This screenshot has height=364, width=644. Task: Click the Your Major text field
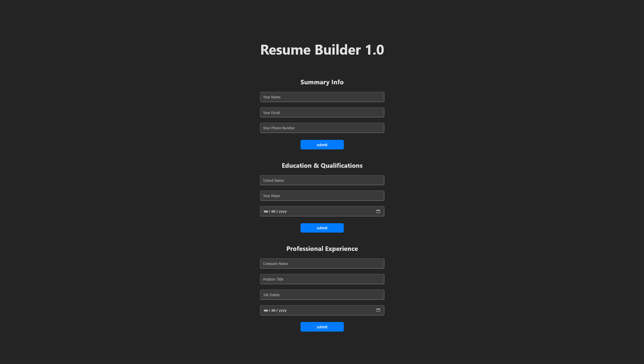coord(322,196)
